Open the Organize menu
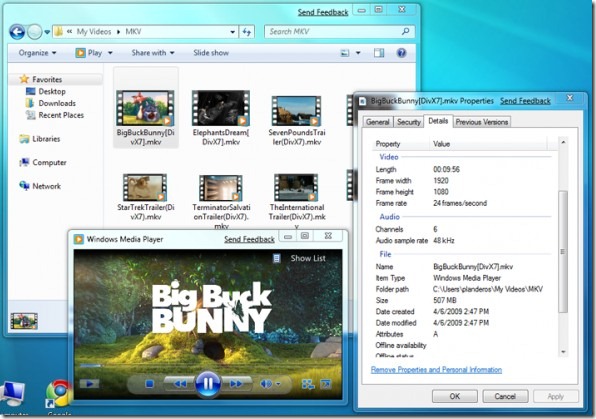This screenshot has width=596, height=419. pos(37,53)
